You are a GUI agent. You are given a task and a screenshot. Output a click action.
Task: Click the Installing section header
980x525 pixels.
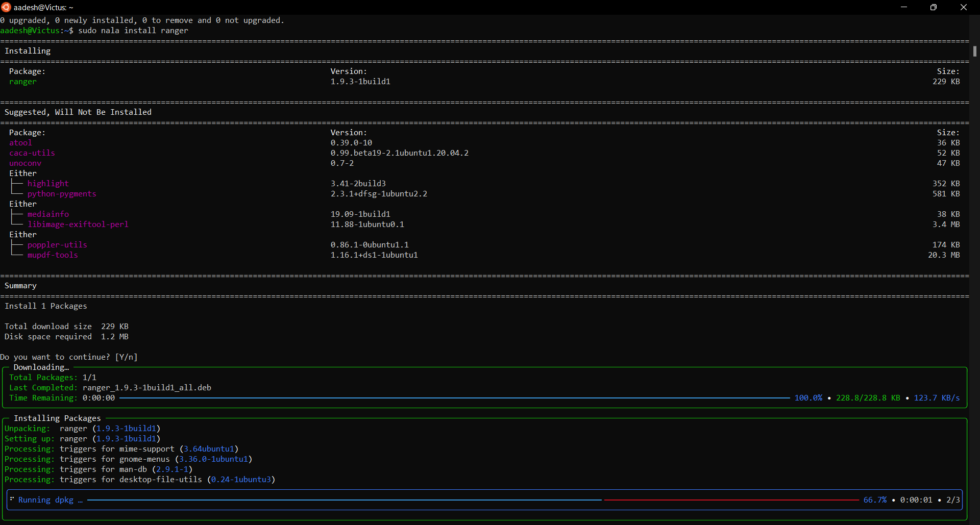tap(28, 51)
